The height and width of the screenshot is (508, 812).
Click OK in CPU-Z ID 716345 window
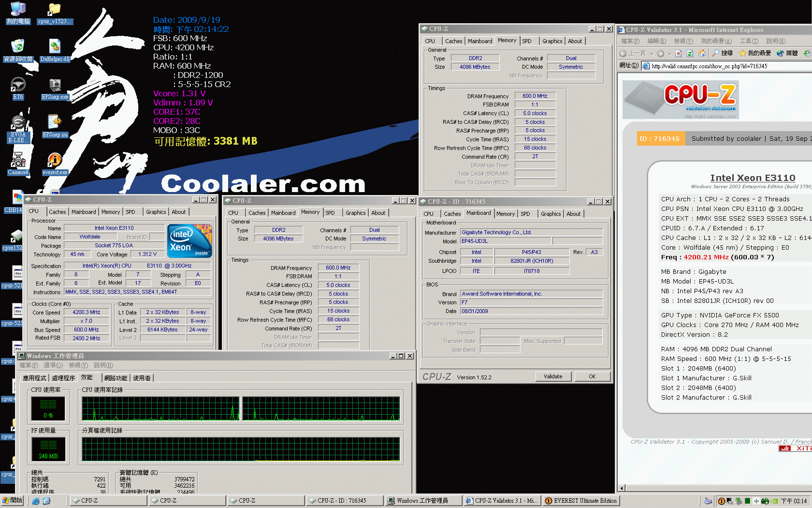pos(592,376)
